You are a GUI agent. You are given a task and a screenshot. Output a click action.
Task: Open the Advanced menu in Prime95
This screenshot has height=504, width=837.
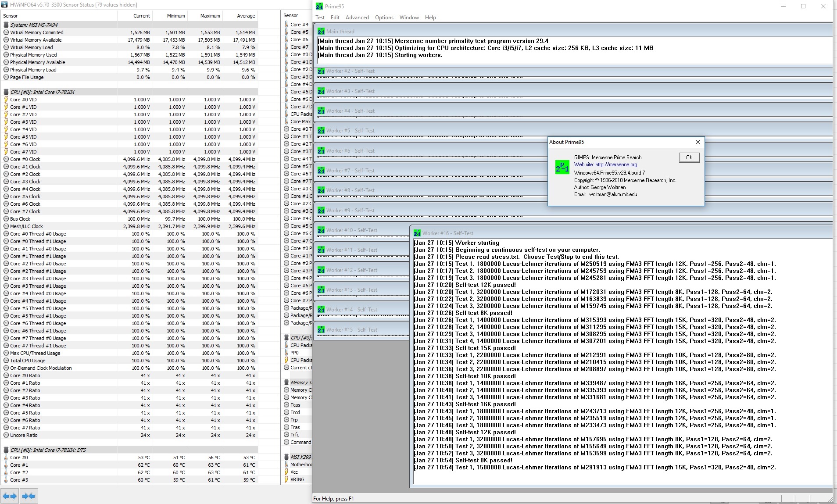pos(357,18)
